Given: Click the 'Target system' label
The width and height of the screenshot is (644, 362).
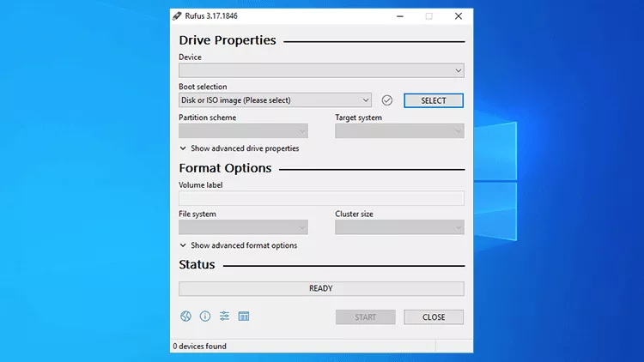Looking at the screenshot, I should (x=359, y=118).
